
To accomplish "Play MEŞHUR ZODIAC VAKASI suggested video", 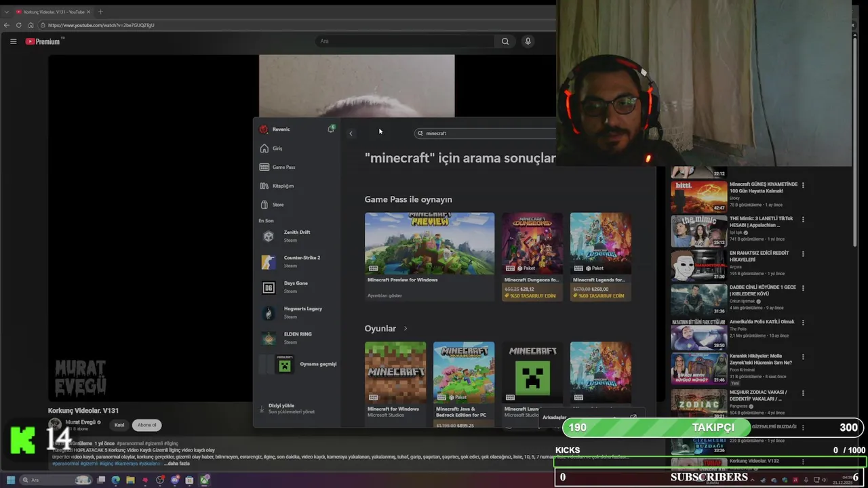I will (x=698, y=403).
